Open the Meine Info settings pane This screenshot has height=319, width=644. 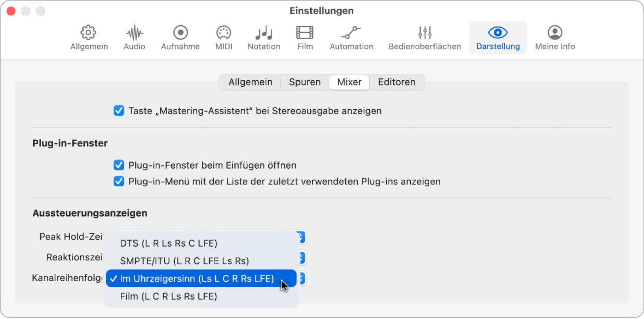[555, 37]
